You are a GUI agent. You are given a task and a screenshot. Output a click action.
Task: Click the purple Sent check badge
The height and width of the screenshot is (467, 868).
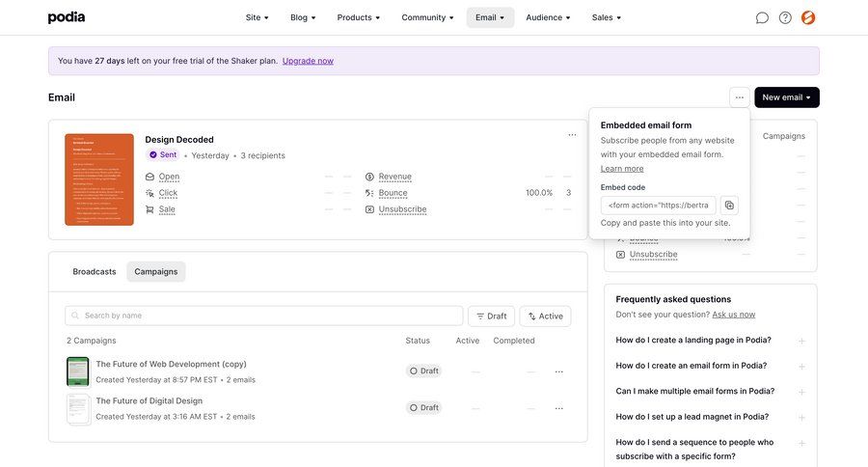[x=163, y=155]
